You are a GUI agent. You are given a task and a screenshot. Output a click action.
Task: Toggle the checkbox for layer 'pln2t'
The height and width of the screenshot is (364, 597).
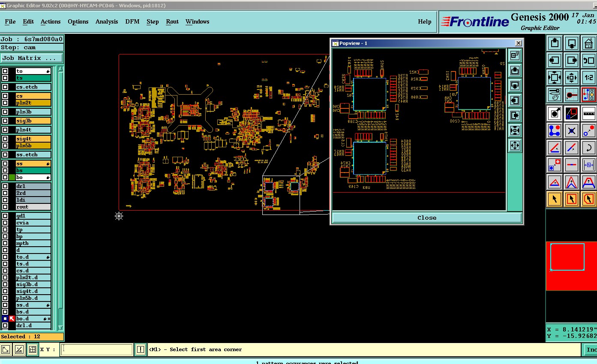tap(5, 103)
